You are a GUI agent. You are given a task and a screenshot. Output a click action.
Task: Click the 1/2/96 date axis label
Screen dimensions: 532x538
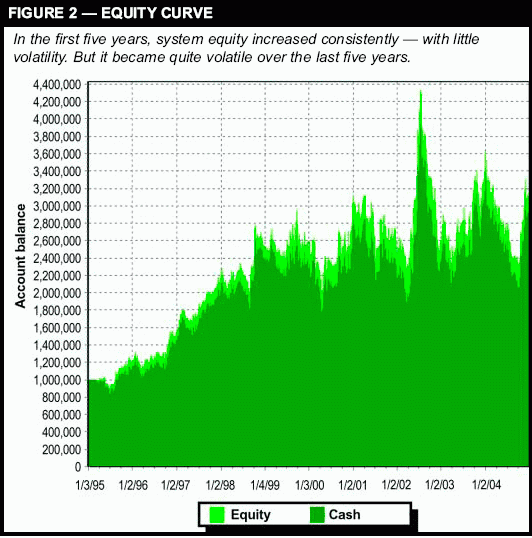point(133,485)
